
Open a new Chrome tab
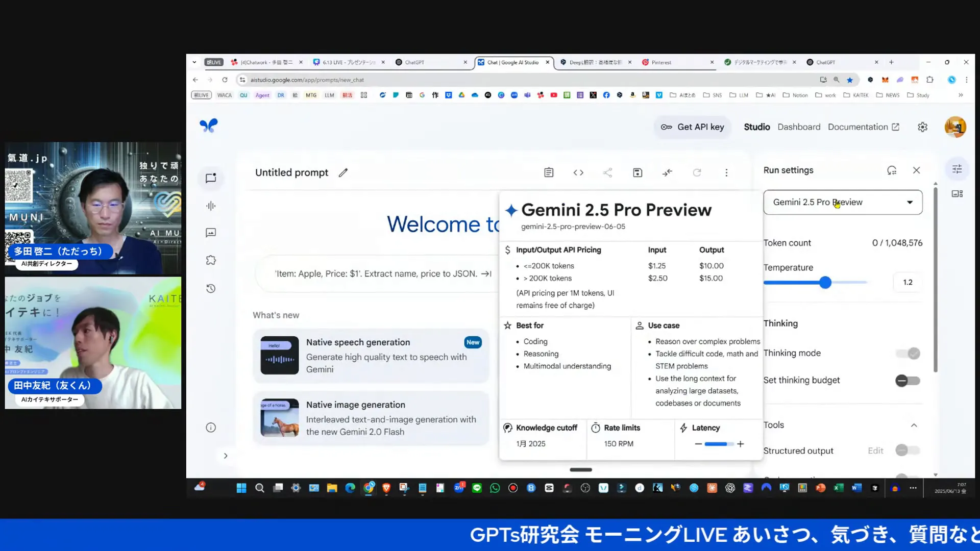tap(891, 62)
